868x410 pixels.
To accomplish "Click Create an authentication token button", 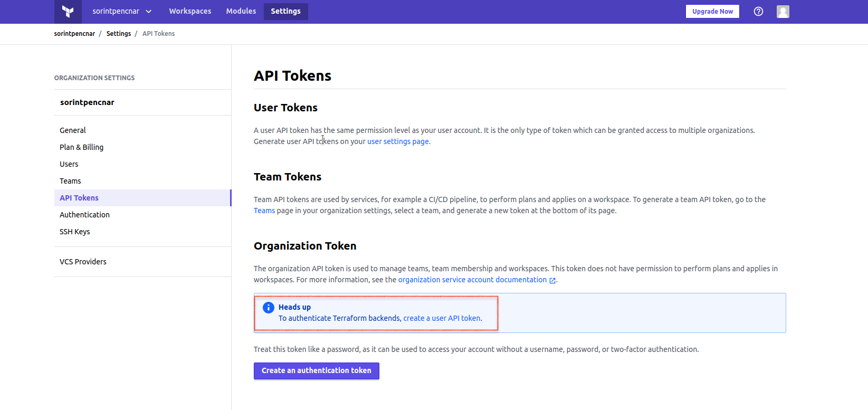I will [317, 370].
